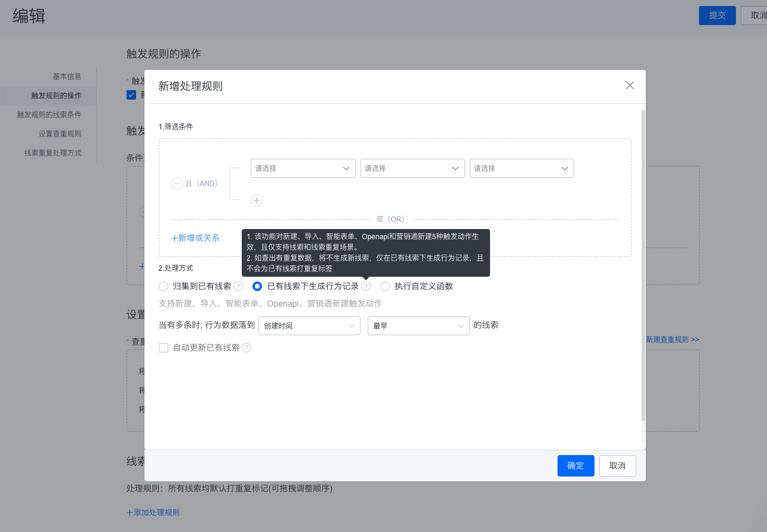Click the question mark beside 已有线索下生成行为记录

[365, 286]
